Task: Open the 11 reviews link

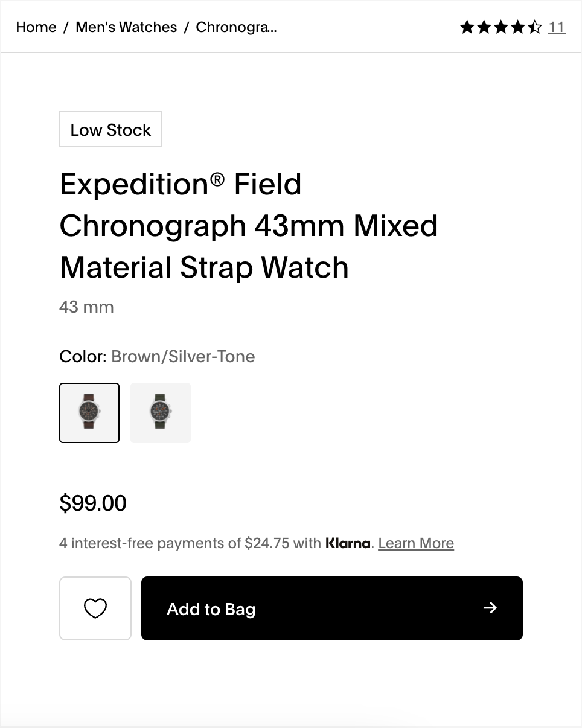Action: pos(557,27)
